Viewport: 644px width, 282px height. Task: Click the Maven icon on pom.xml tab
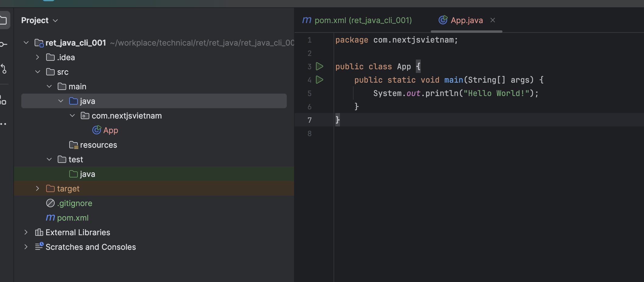[x=307, y=20]
